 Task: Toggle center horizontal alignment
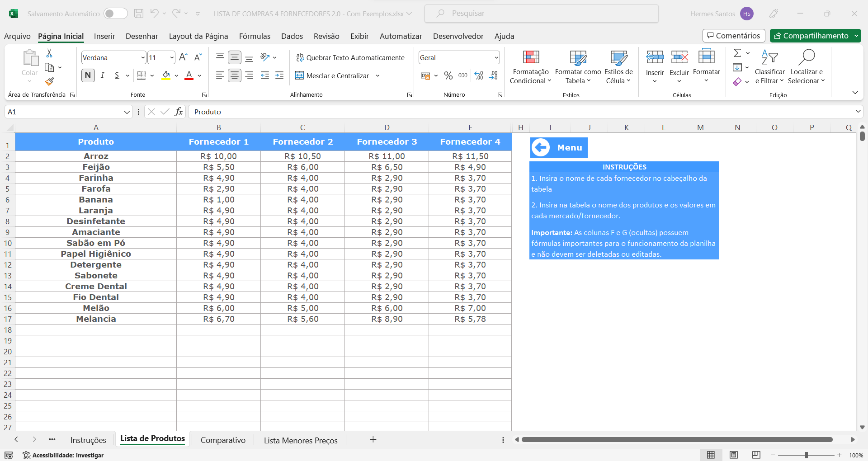point(234,75)
